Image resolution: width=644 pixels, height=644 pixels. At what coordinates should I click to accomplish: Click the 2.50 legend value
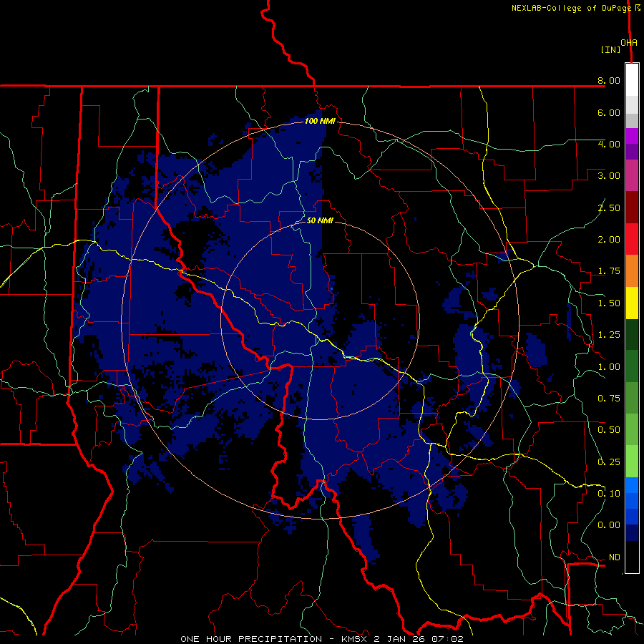pyautogui.click(x=609, y=208)
